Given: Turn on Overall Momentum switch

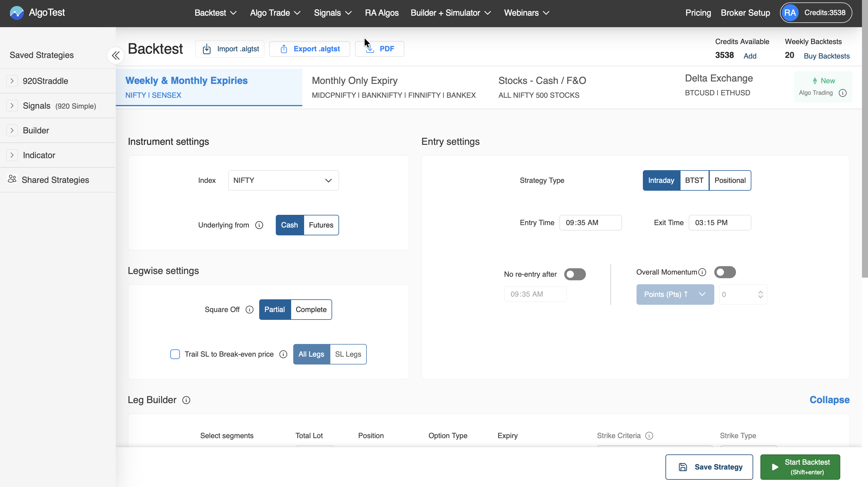Looking at the screenshot, I should coord(725,272).
